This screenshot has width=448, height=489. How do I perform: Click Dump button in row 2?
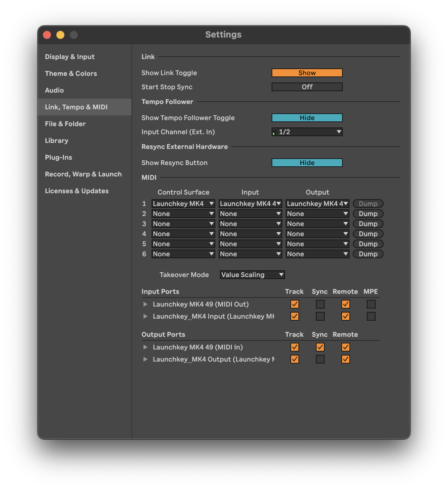(368, 214)
